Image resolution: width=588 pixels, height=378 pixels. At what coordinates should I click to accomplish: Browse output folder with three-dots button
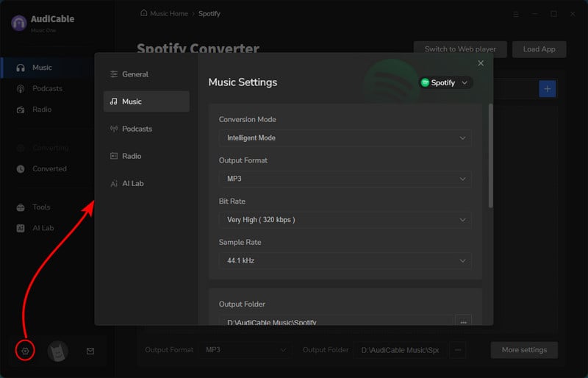tap(463, 321)
